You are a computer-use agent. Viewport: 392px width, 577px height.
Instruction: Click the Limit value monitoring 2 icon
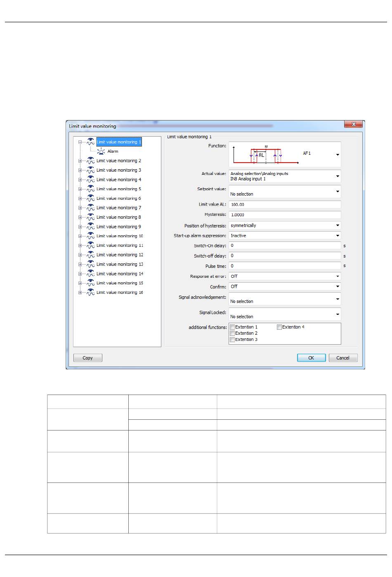tap(91, 161)
